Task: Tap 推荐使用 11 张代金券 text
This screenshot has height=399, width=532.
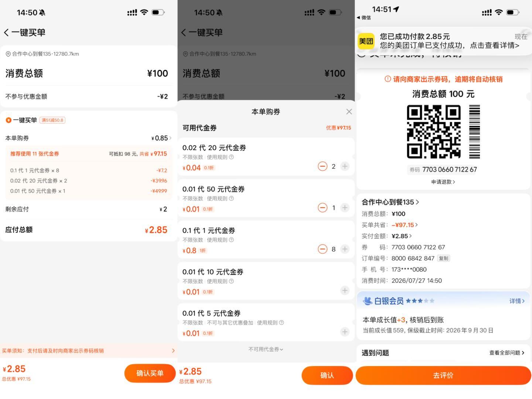Action: click(x=35, y=154)
